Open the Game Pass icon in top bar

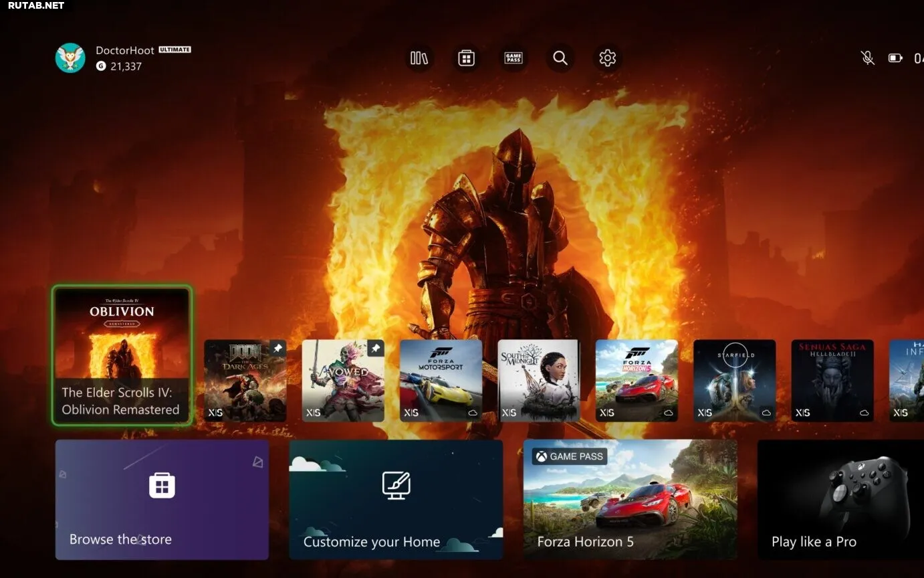[x=513, y=58]
